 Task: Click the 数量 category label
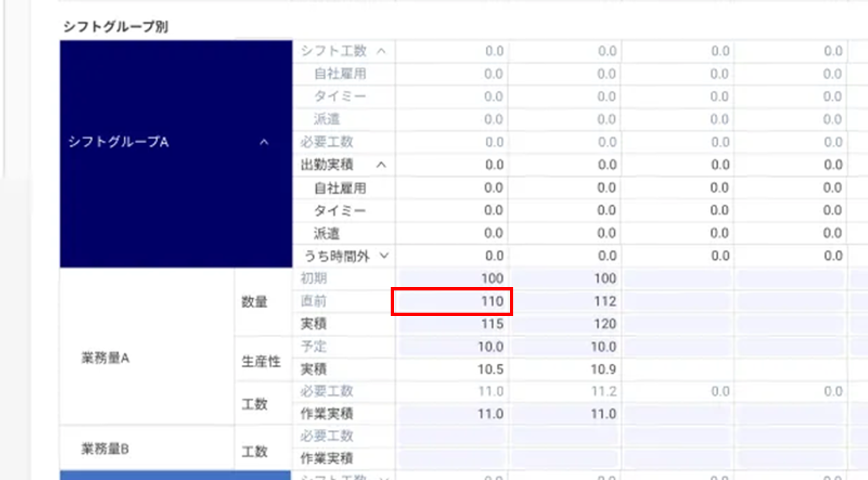[254, 302]
